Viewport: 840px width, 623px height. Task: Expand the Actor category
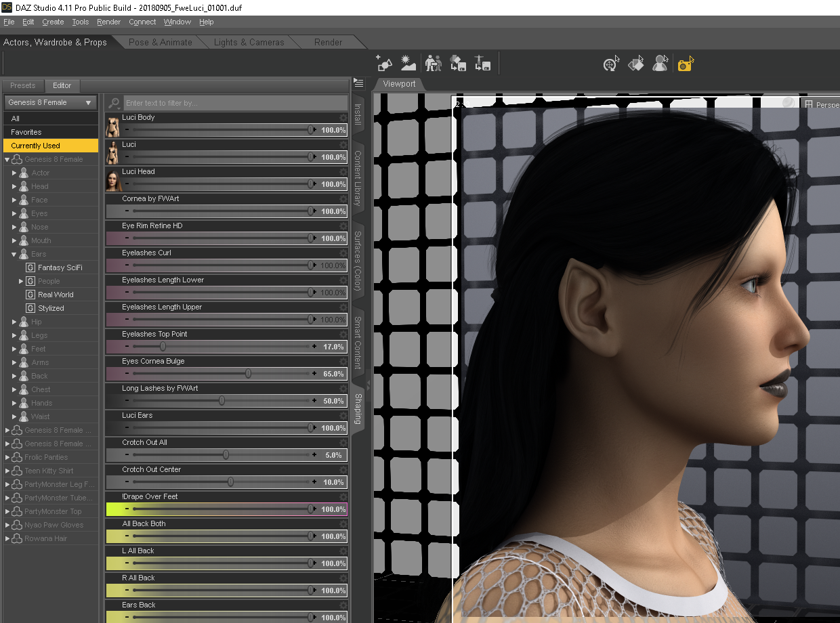click(x=14, y=173)
